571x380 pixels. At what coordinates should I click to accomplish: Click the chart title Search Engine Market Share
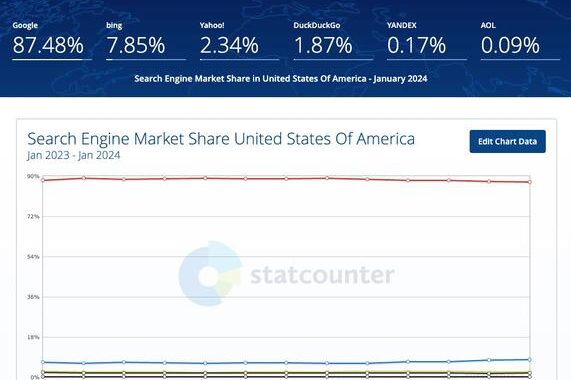pyautogui.click(x=221, y=139)
